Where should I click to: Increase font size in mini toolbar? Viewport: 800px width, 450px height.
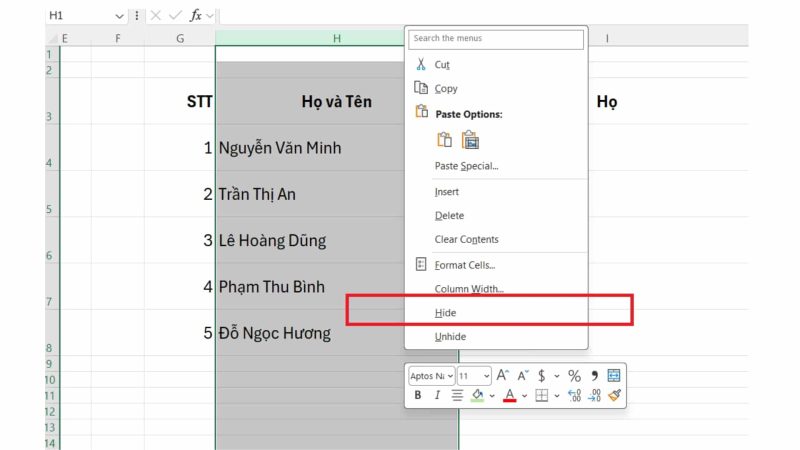pos(503,376)
